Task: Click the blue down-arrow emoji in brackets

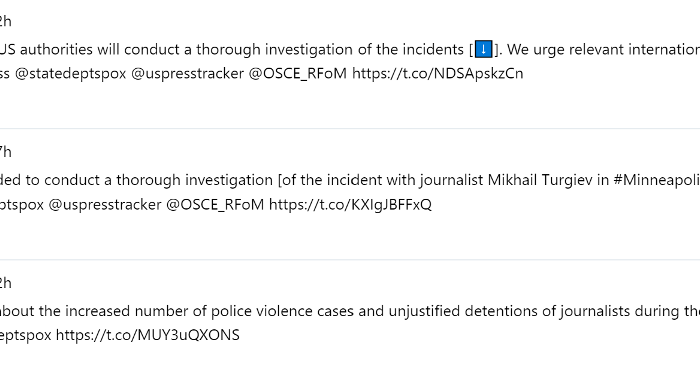Action: pyautogui.click(x=483, y=49)
